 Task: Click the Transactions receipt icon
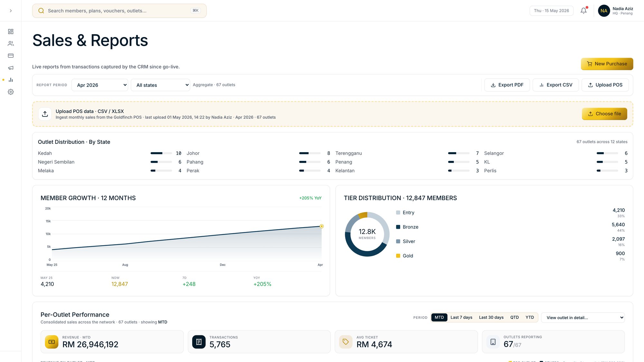point(199,342)
